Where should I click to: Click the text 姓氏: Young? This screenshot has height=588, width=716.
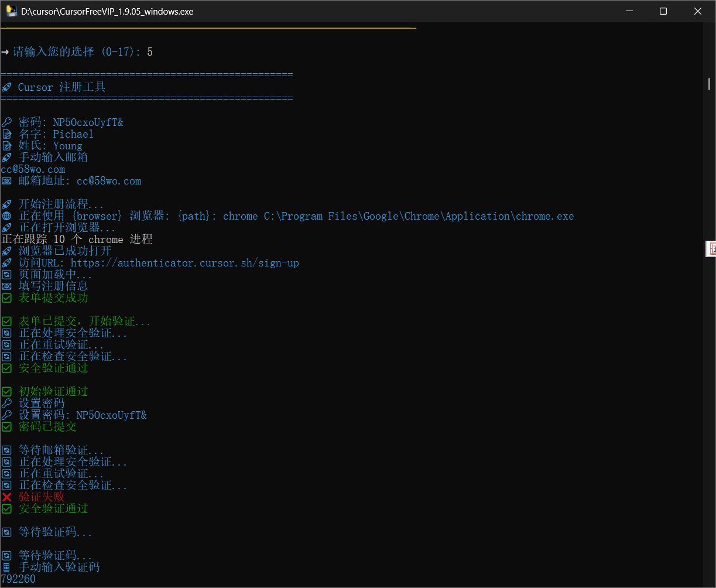[x=50, y=146]
